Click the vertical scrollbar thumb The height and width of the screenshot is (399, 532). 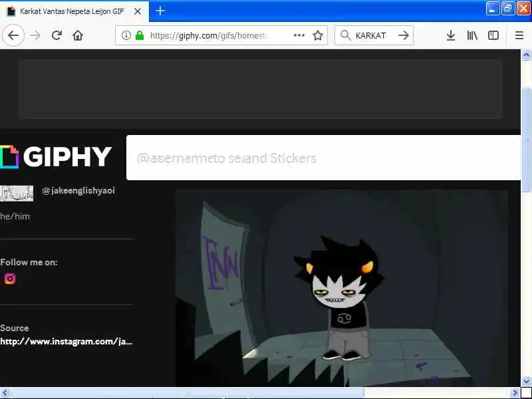[526, 140]
